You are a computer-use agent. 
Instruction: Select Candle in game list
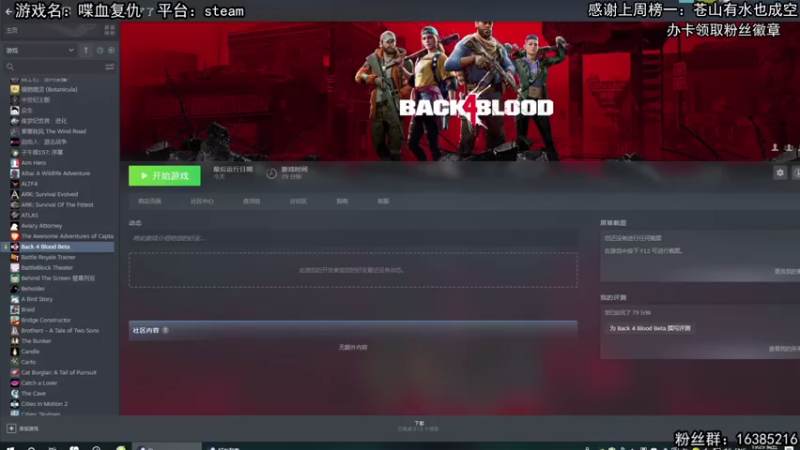pos(30,352)
